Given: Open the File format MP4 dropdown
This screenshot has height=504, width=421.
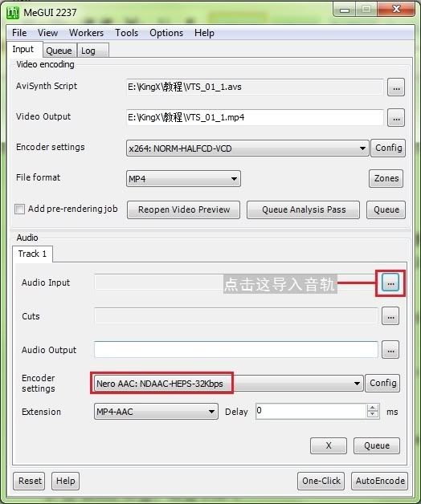Looking at the screenshot, I should [x=234, y=179].
